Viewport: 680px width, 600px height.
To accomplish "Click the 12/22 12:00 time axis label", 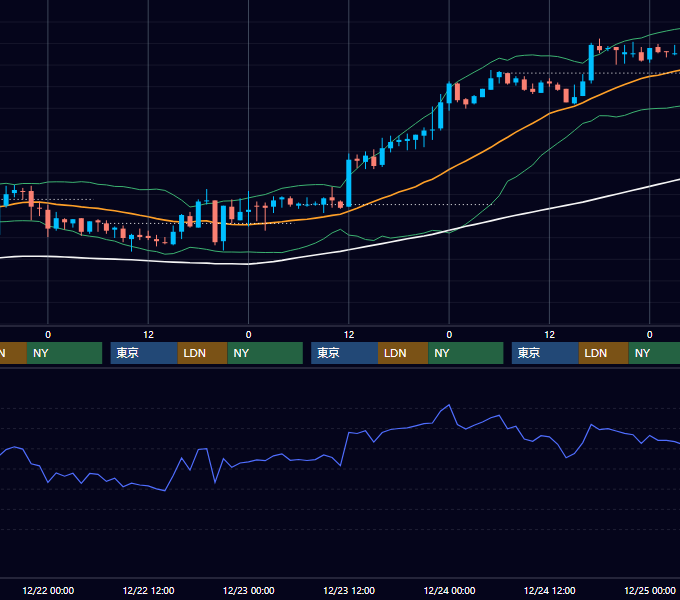I will coord(148,590).
